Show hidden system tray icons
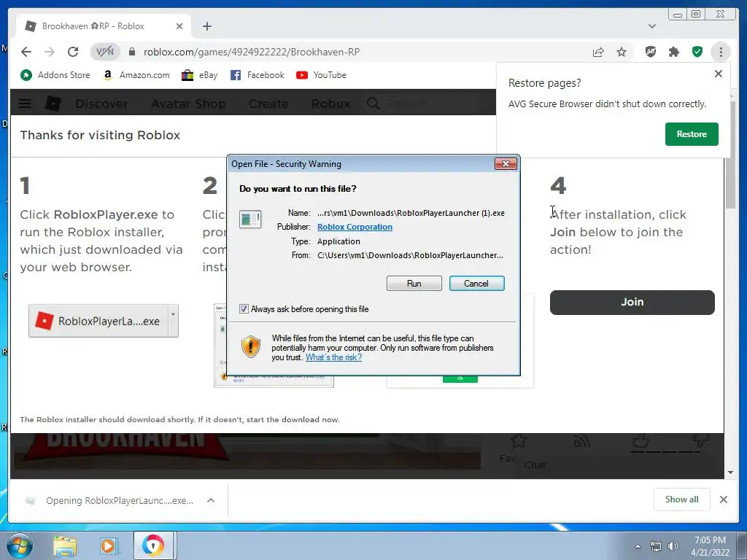 pos(638,546)
